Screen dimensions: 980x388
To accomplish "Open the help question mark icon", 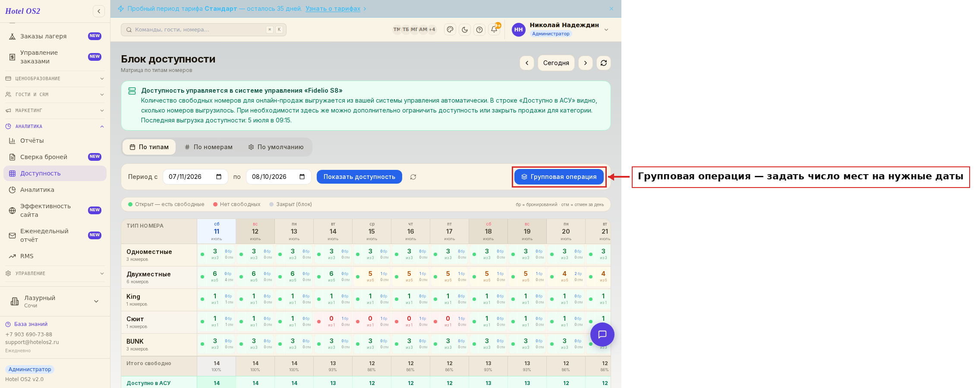I will (479, 30).
